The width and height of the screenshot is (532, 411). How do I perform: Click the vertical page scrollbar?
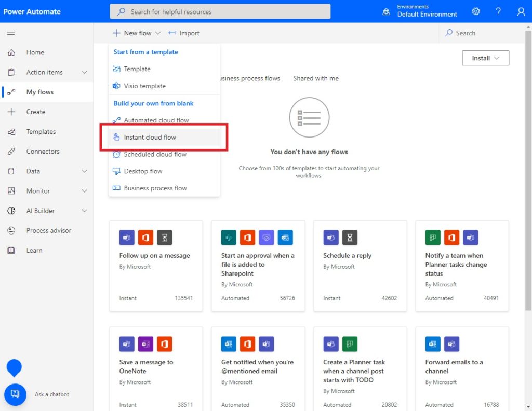pos(528,170)
